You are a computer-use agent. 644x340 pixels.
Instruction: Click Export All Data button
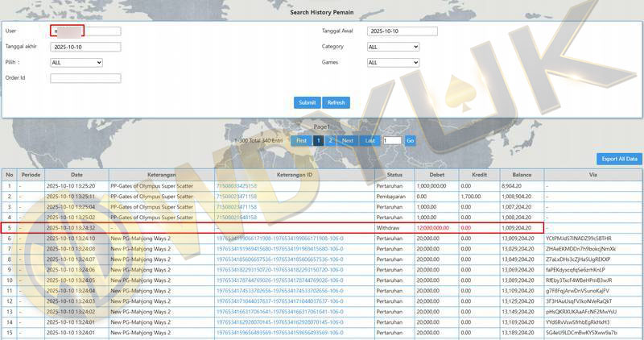point(619,159)
